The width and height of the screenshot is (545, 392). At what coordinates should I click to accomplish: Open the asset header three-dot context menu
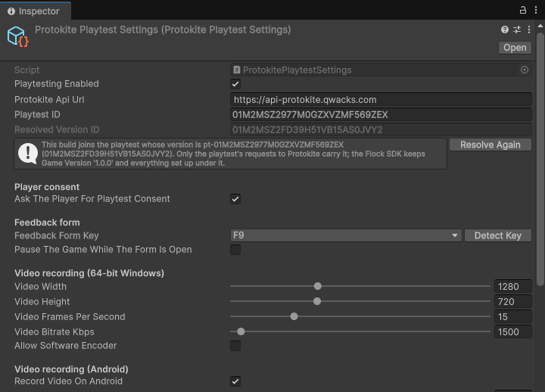point(528,30)
